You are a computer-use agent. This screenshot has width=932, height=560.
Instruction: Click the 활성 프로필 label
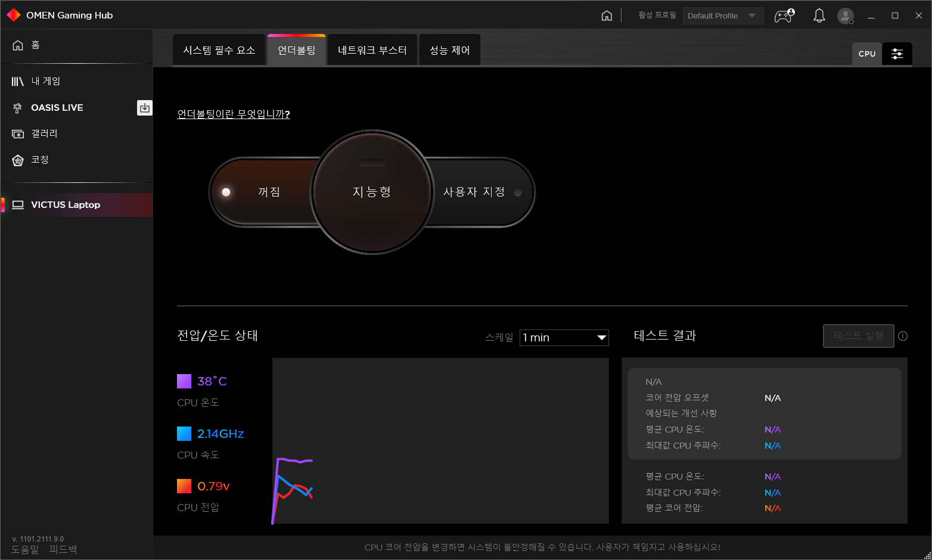657,15
